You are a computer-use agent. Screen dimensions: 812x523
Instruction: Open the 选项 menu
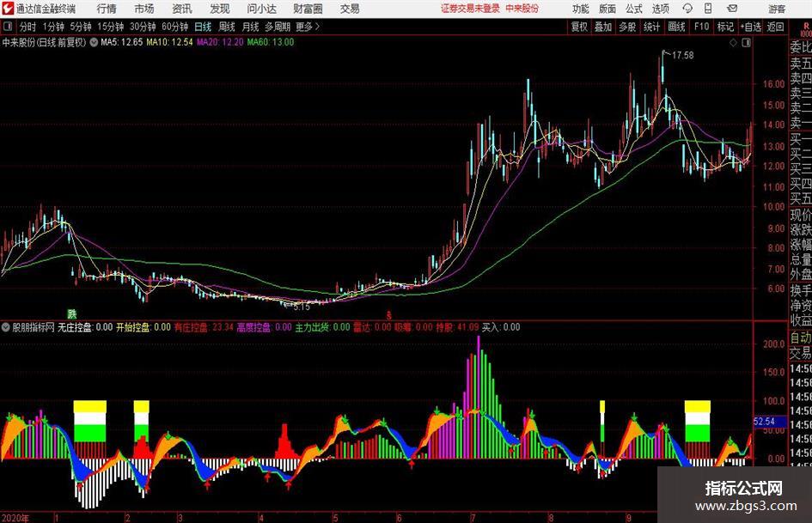click(661, 9)
